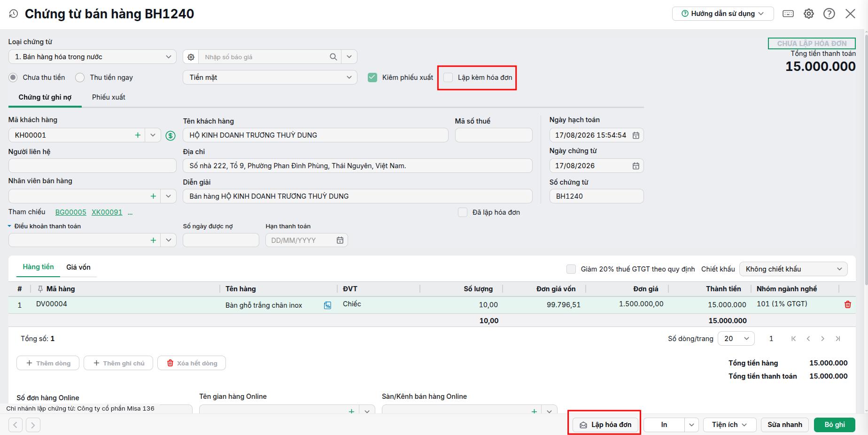This screenshot has height=435, width=868.
Task: Go to next page of rows
Action: (822, 339)
